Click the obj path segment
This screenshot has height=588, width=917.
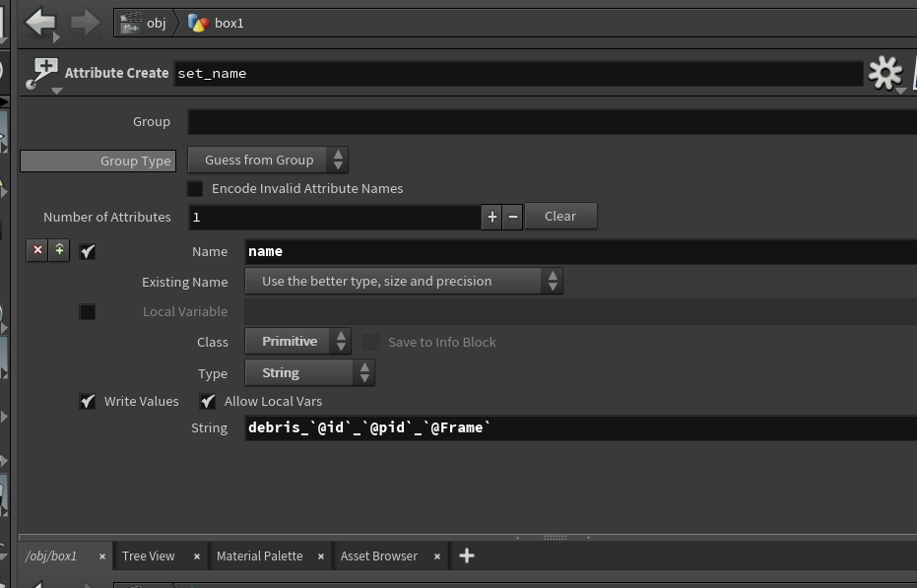157,24
